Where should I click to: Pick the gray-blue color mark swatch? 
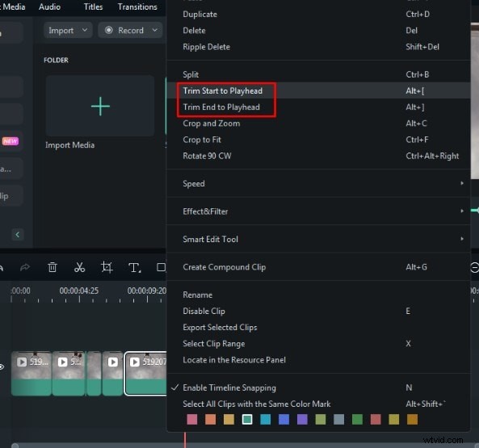[338, 419]
